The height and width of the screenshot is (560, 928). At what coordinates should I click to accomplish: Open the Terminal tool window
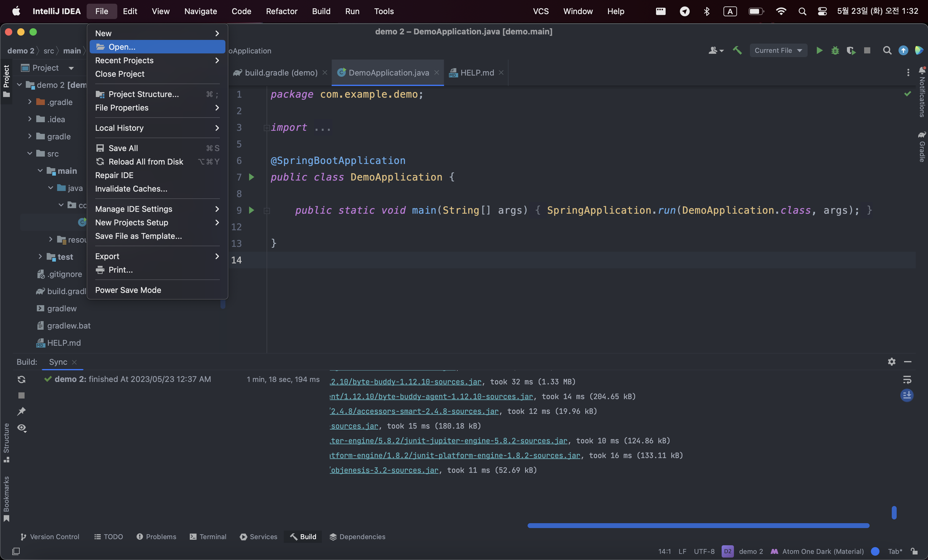pyautogui.click(x=208, y=537)
